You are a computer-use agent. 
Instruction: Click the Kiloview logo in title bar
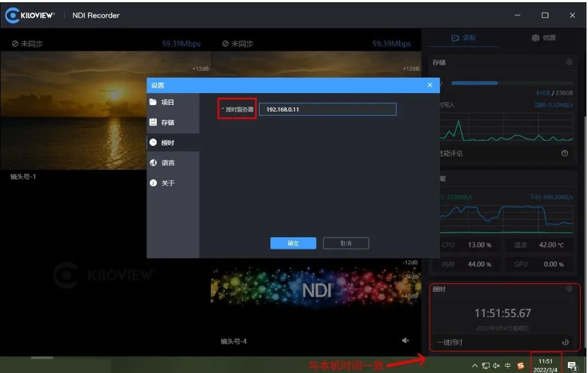pos(30,16)
